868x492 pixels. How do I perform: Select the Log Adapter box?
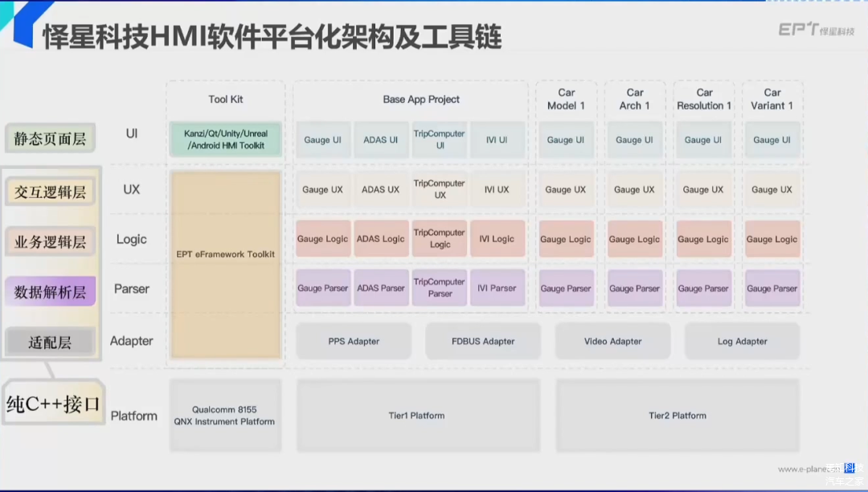pos(742,341)
